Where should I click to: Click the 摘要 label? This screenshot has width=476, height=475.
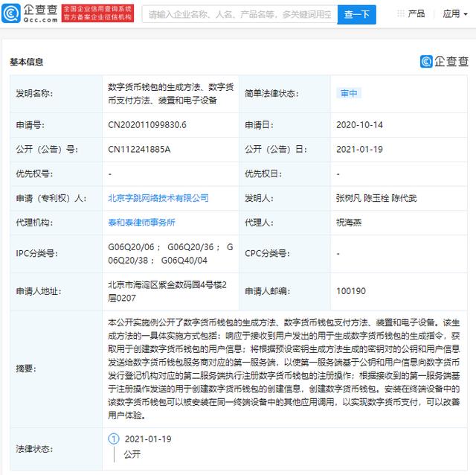click(26, 369)
